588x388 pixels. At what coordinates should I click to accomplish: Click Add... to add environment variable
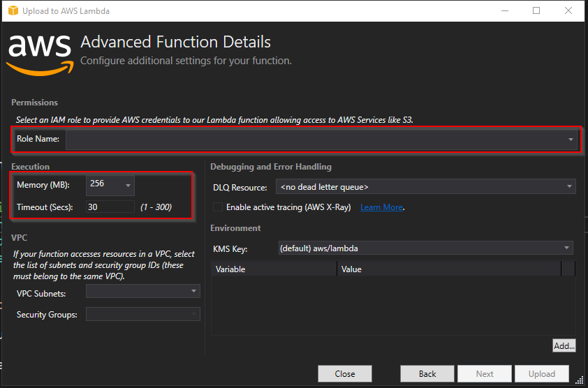[564, 345]
